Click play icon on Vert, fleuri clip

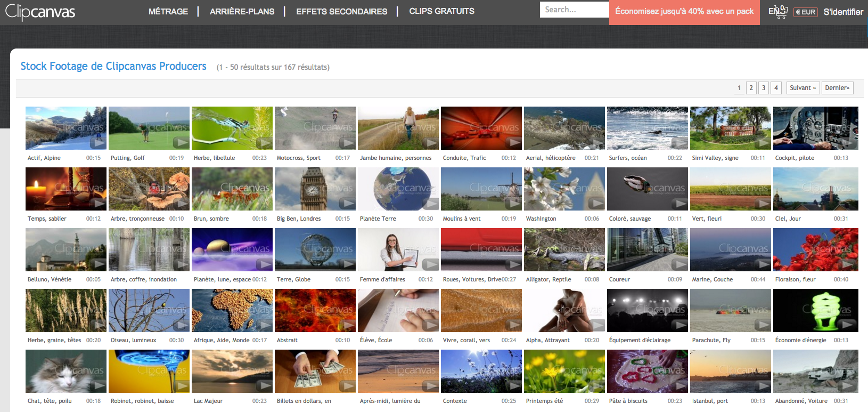(x=763, y=204)
